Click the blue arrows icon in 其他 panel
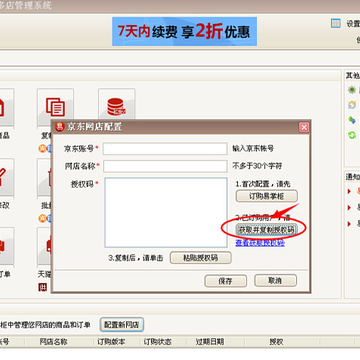360x360 pixels. [352, 120]
